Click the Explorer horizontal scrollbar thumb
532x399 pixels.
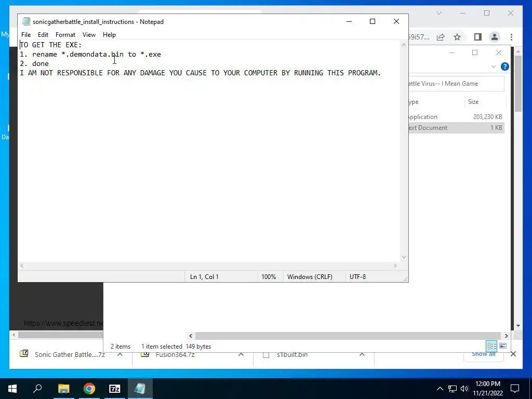(348, 336)
